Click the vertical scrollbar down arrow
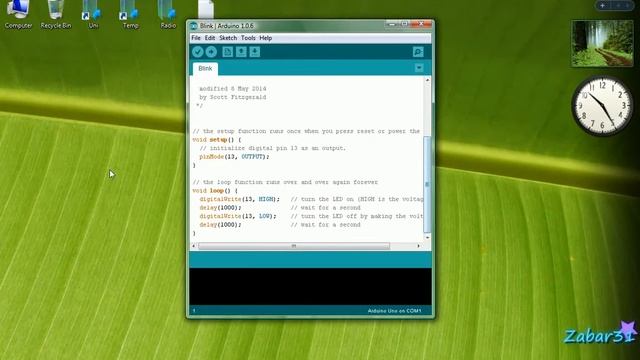Image resolution: width=640 pixels, height=360 pixels. (427, 237)
